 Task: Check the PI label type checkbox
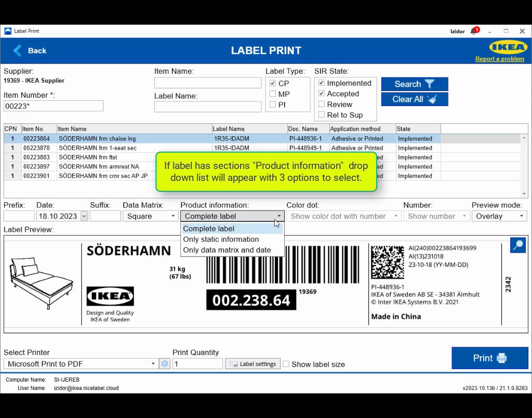pos(272,104)
